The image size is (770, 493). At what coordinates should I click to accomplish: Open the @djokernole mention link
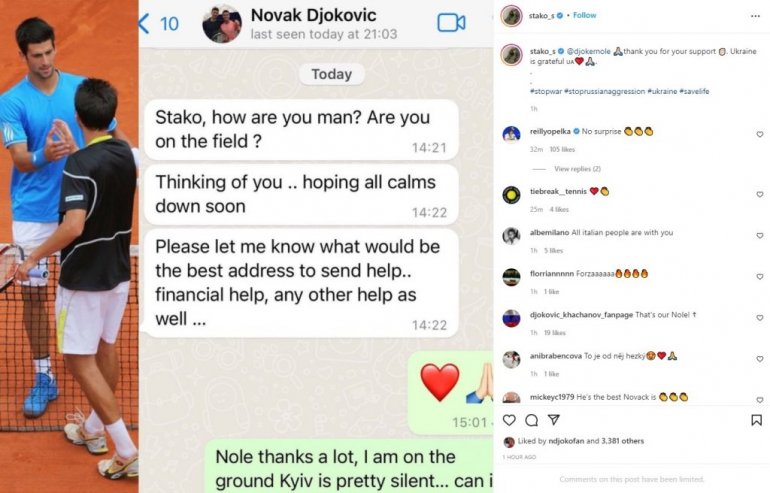[588, 51]
